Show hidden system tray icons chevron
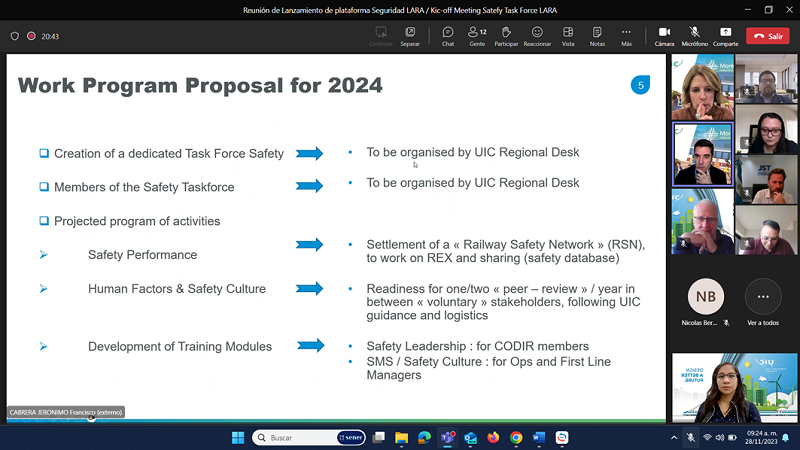 click(x=674, y=438)
